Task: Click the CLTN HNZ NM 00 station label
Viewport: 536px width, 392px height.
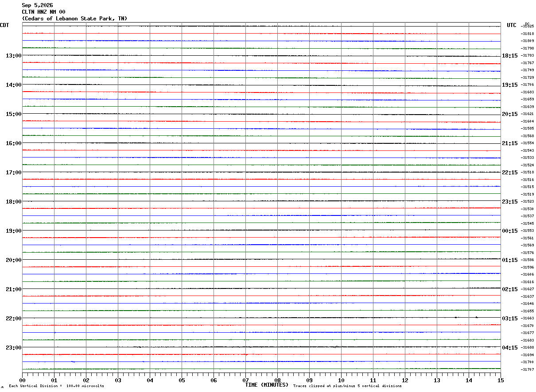Action: click(43, 12)
